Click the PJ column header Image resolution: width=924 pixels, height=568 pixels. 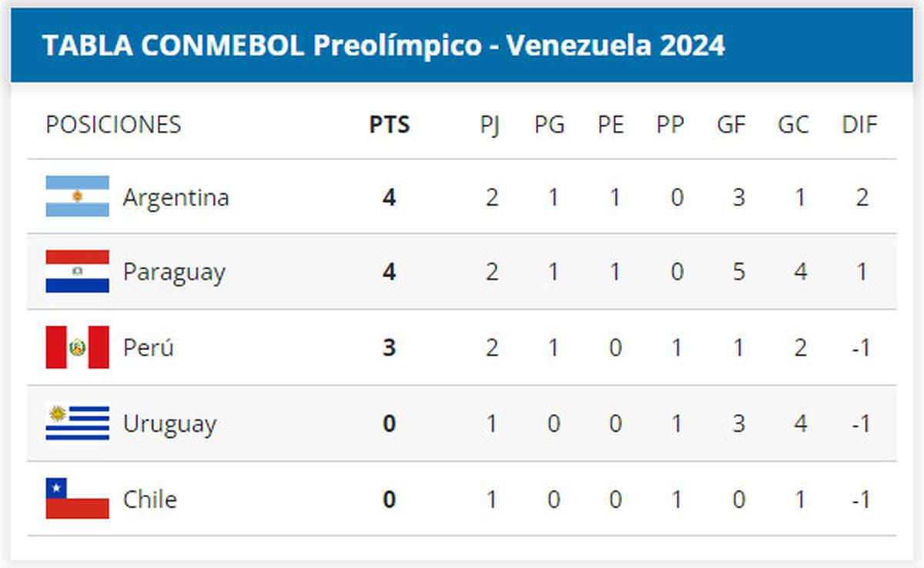pos(490,125)
